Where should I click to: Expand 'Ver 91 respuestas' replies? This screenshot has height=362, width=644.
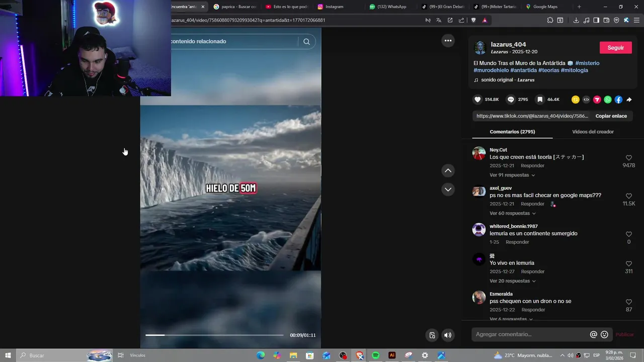coord(512,175)
